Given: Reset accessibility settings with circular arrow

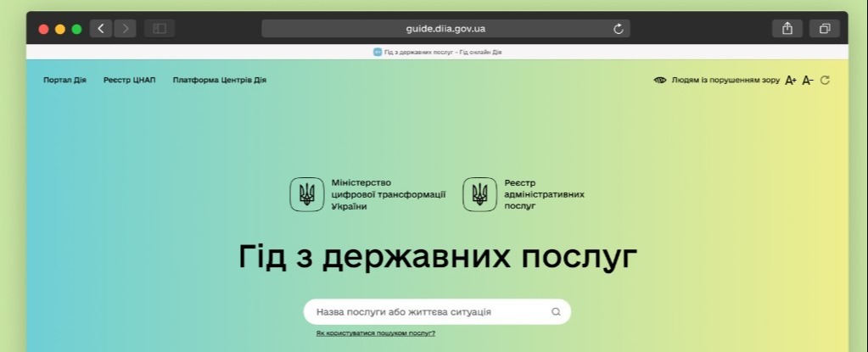Looking at the screenshot, I should 825,81.
